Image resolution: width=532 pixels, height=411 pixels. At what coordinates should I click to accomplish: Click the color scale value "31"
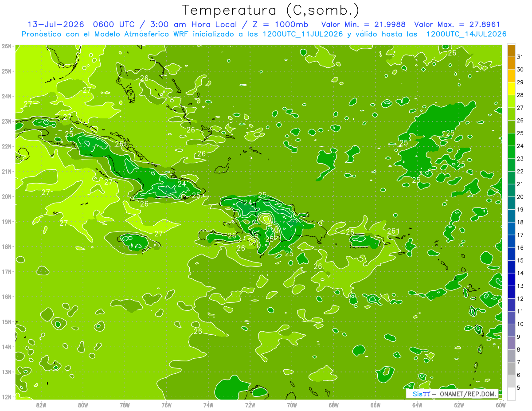[x=520, y=57]
